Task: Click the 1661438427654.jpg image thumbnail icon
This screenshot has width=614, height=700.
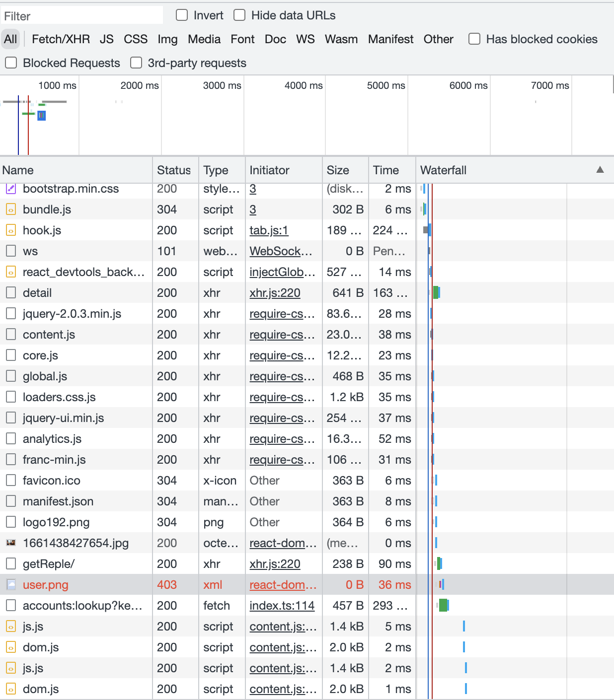Action: (x=11, y=543)
